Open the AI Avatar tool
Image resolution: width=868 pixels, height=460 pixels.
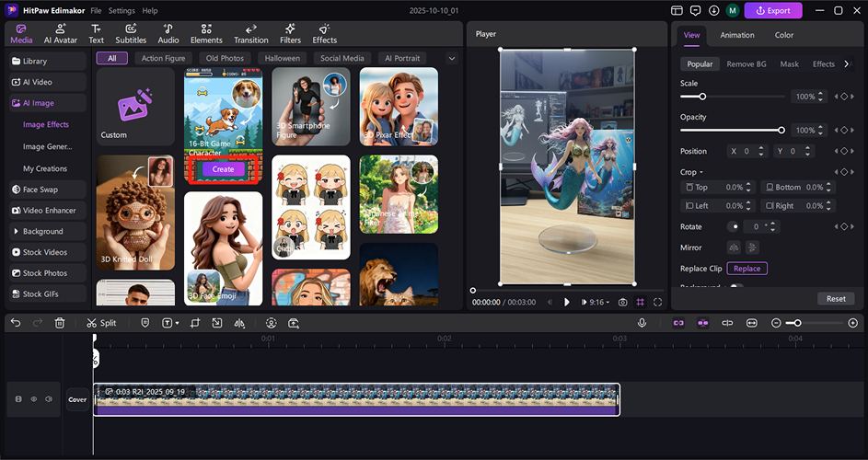pyautogui.click(x=61, y=33)
